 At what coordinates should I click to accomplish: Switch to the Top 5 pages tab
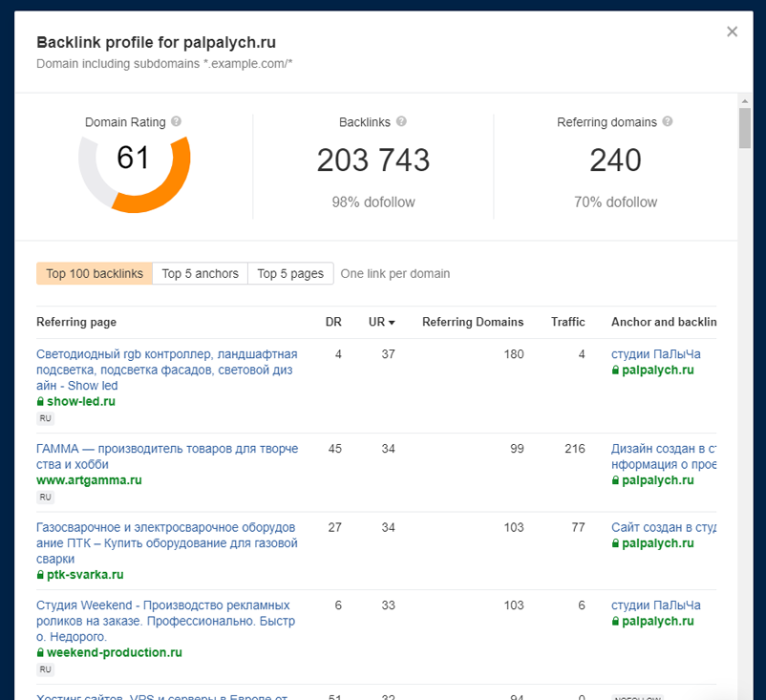tap(289, 273)
